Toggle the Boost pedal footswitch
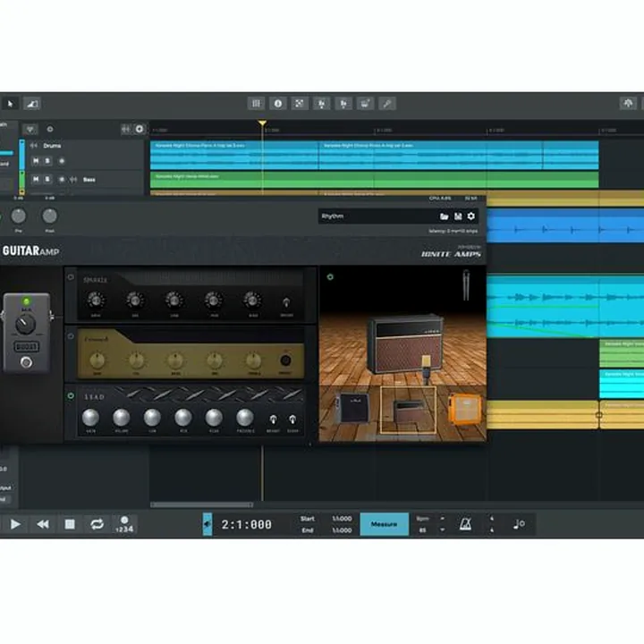Image resolution: width=644 pixels, height=644 pixels. pyautogui.click(x=26, y=362)
